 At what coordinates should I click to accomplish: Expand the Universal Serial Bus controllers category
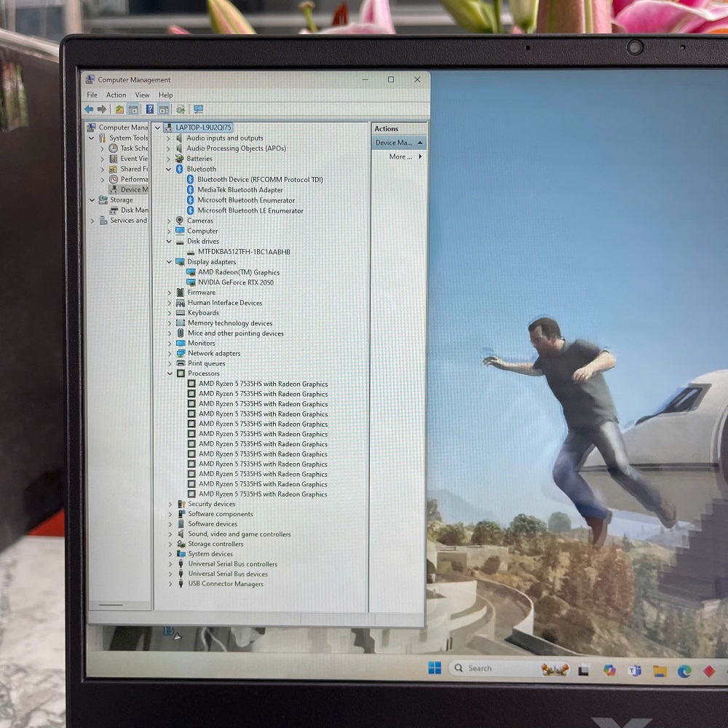170,564
